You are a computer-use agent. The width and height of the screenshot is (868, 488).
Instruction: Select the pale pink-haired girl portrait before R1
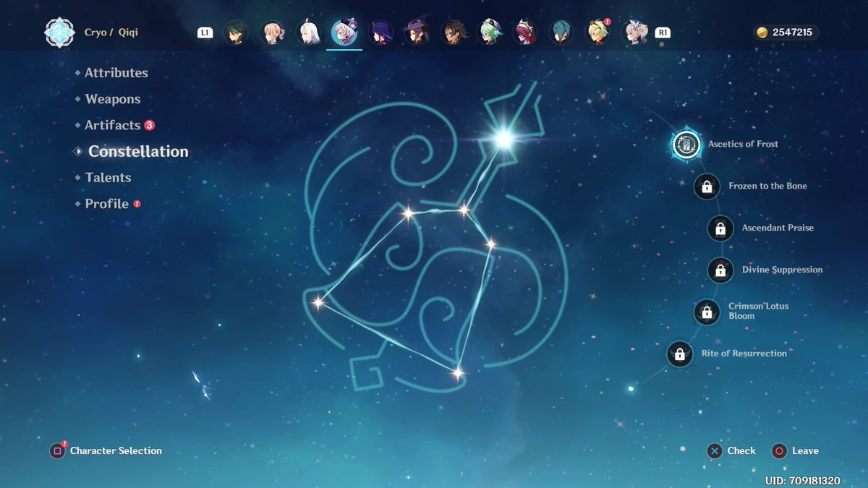click(x=634, y=33)
